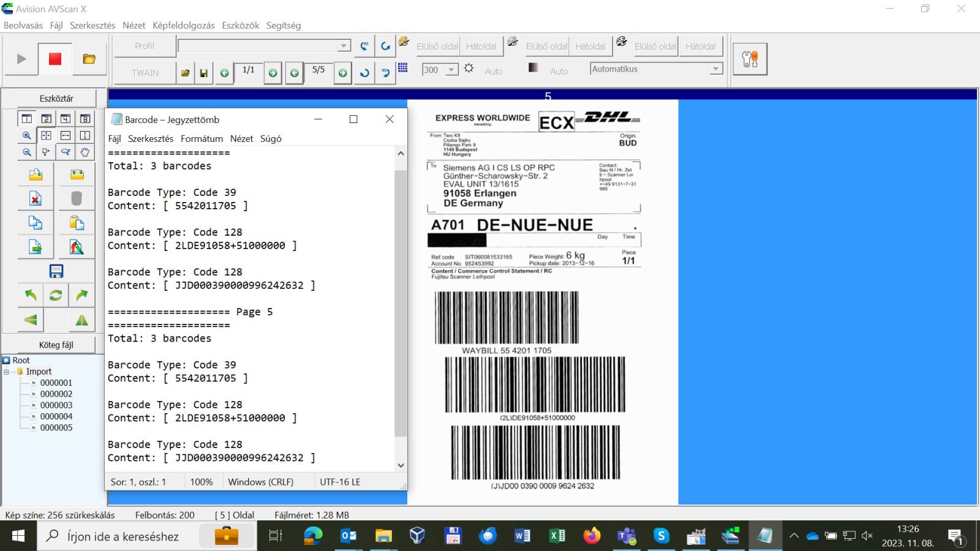Open the scanner settings wrench icon

point(750,59)
